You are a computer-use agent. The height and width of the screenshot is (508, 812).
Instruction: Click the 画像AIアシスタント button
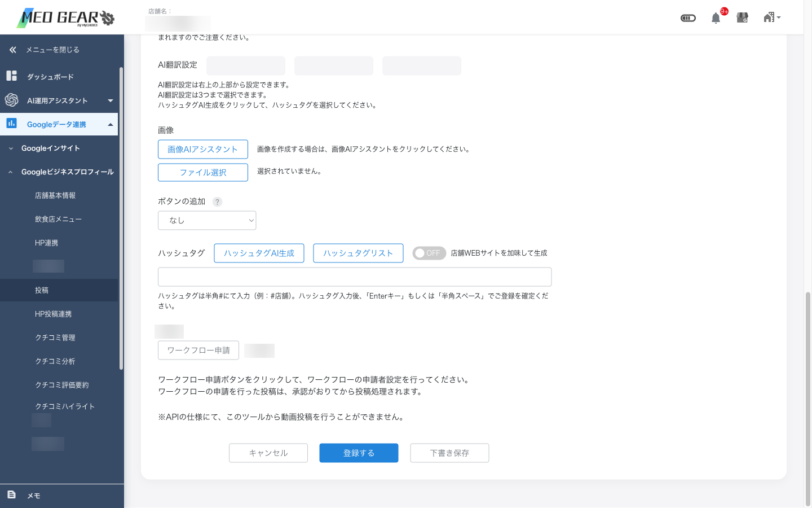coord(203,149)
